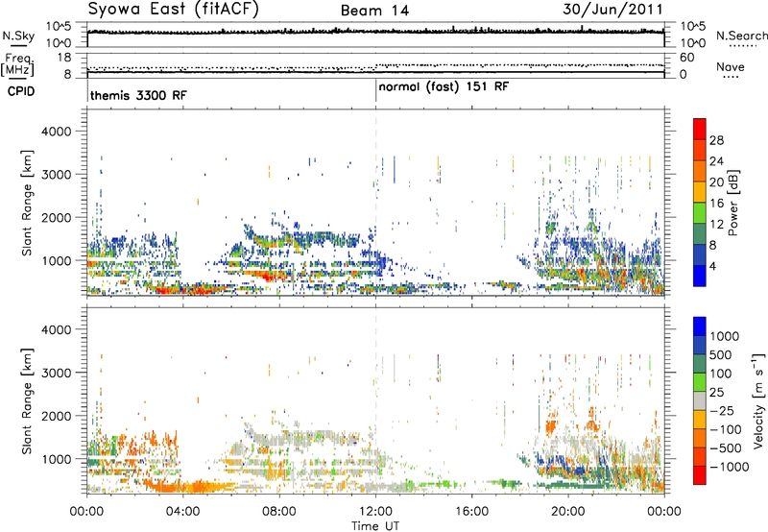
Task: Click the "CPID" row label
Action: point(21,91)
